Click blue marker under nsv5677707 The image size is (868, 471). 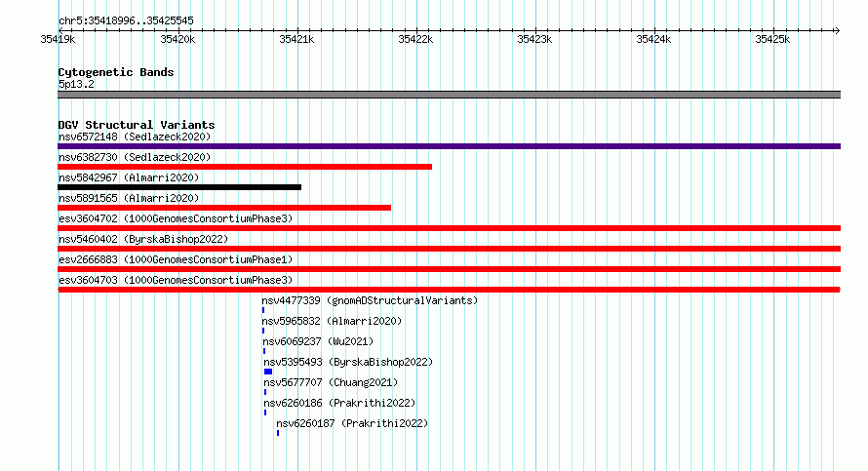coord(265,392)
